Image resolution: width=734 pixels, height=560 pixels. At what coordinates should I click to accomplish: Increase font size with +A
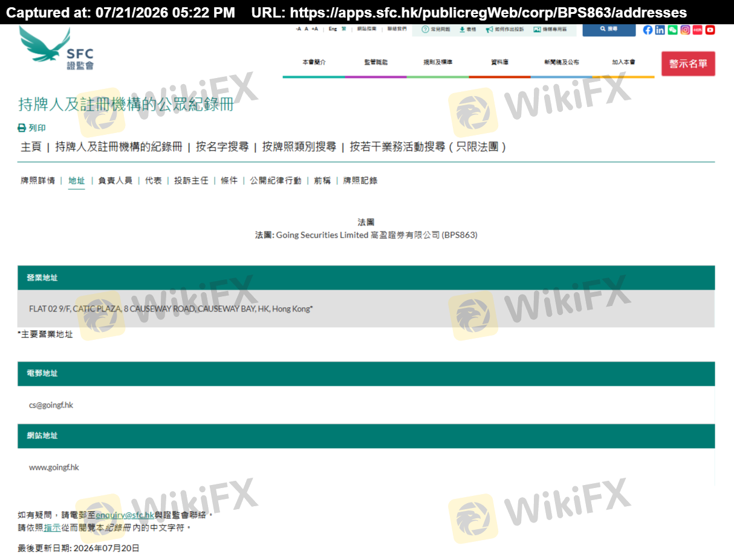[314, 29]
